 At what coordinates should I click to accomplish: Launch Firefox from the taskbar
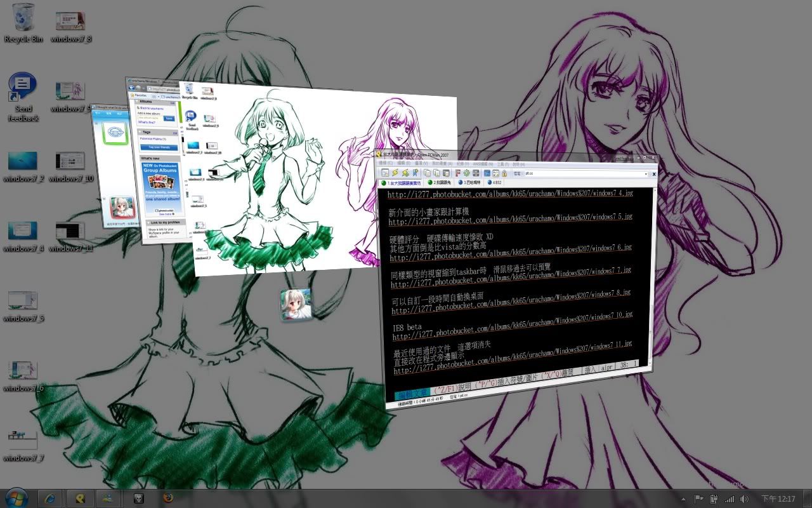tap(167, 498)
